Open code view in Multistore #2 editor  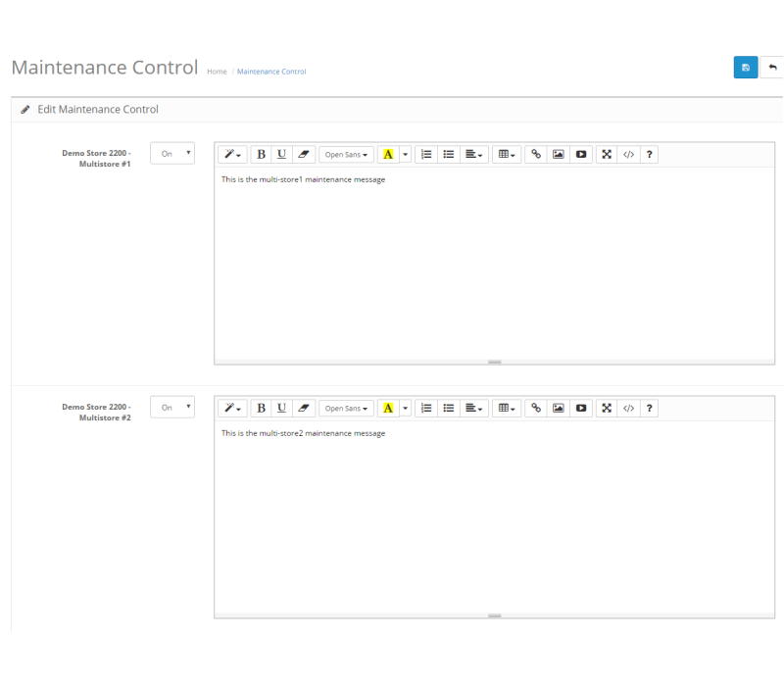coord(629,409)
